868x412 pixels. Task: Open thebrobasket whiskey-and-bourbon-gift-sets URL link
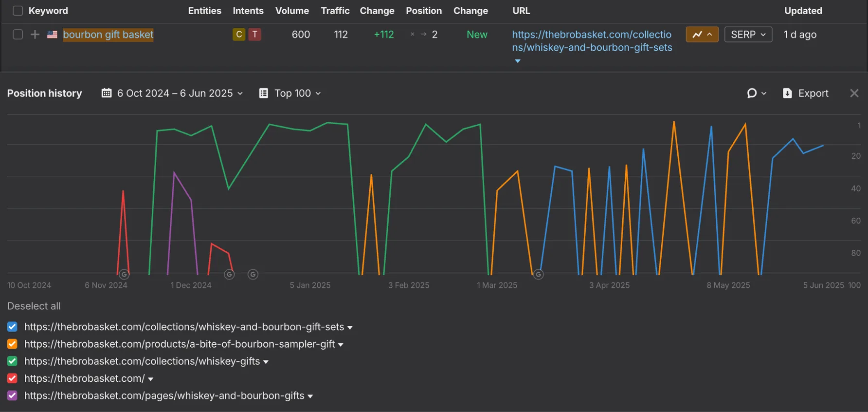click(592, 41)
